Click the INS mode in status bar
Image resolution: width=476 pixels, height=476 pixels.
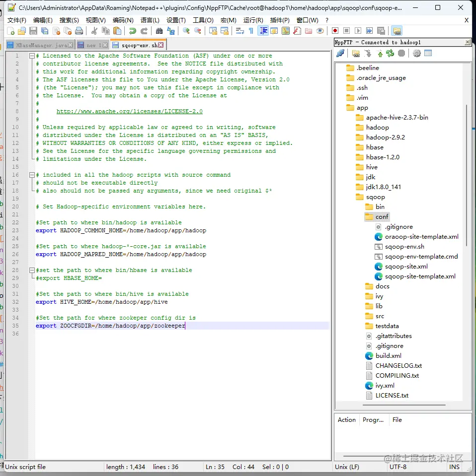pyautogui.click(x=454, y=467)
